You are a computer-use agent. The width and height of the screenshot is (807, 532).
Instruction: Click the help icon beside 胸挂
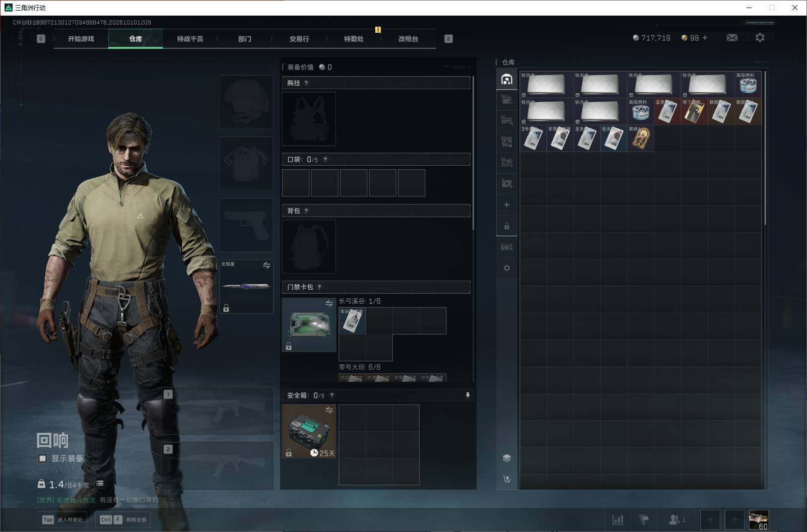pos(306,83)
